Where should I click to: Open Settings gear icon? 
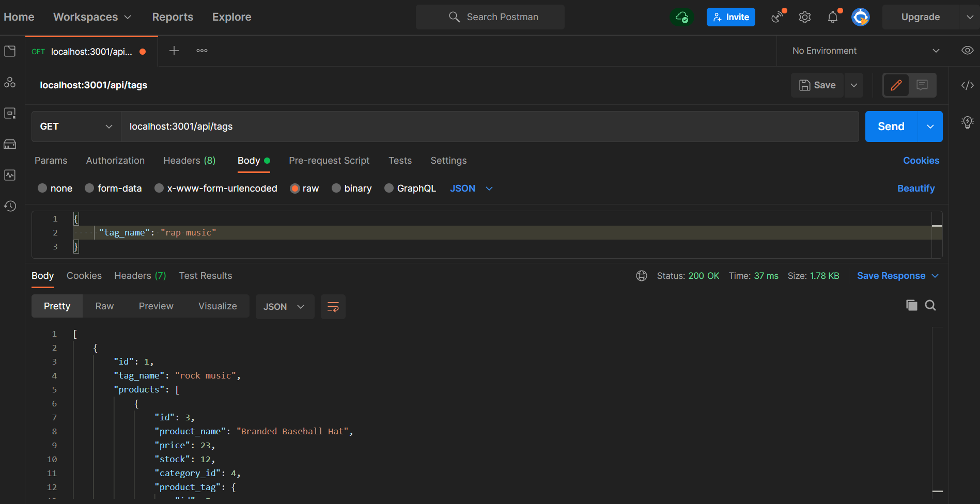click(x=805, y=17)
